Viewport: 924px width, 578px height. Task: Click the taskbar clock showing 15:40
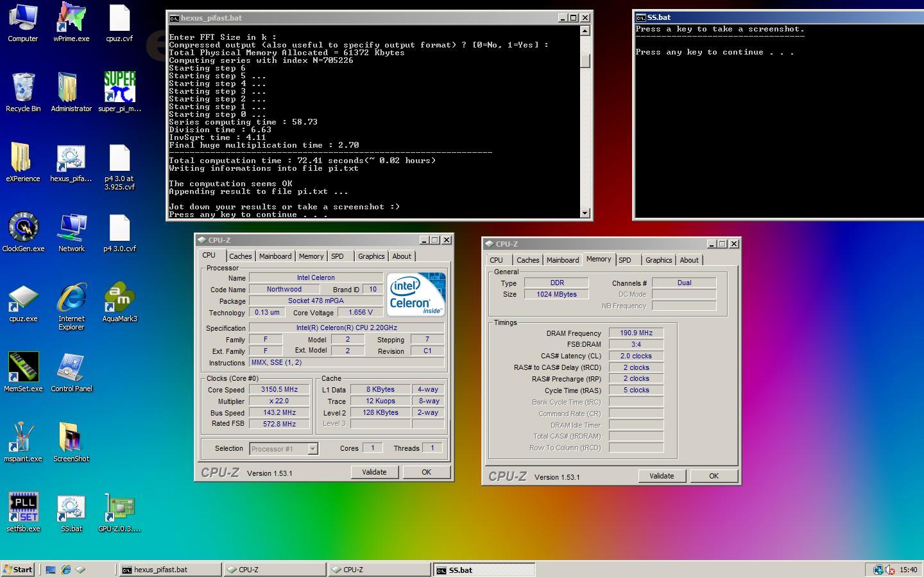tap(909, 570)
